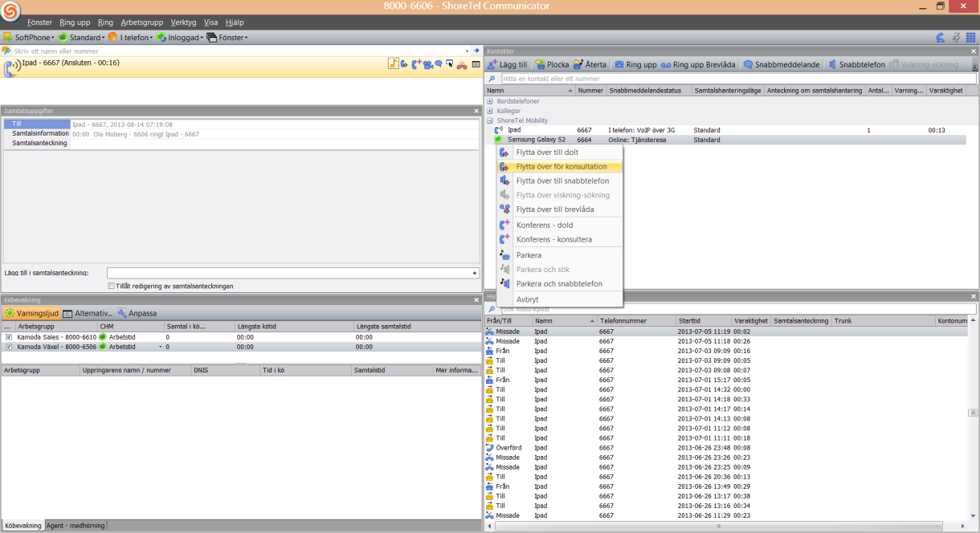The width and height of the screenshot is (980, 533).
Task: Select Parkera from context menu
Action: click(x=560, y=255)
